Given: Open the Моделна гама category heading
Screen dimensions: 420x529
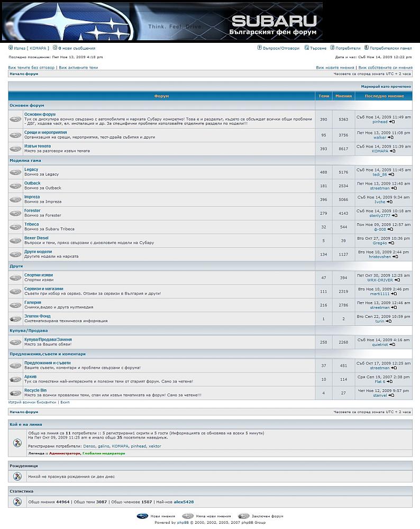Looking at the screenshot, I should 25,161.
